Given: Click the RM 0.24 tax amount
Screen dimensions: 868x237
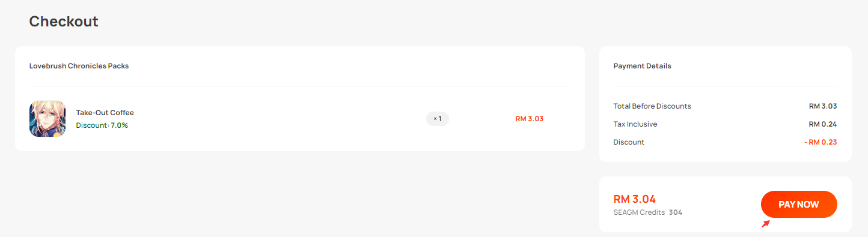Looking at the screenshot, I should (823, 124).
